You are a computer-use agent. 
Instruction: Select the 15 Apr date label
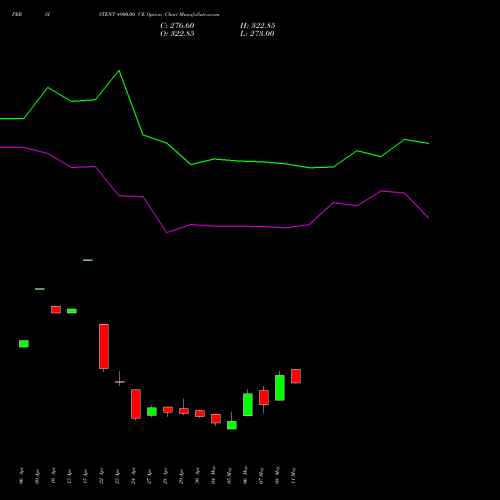click(86, 476)
